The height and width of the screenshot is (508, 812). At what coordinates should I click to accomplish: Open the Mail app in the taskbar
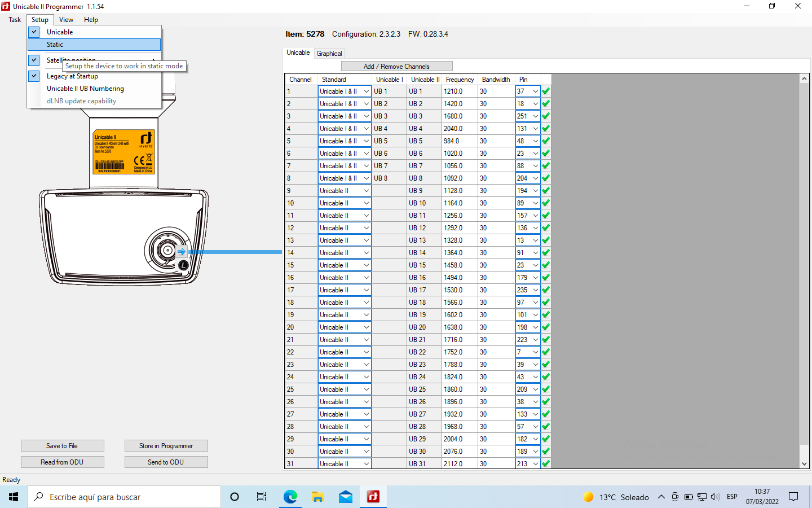(345, 497)
